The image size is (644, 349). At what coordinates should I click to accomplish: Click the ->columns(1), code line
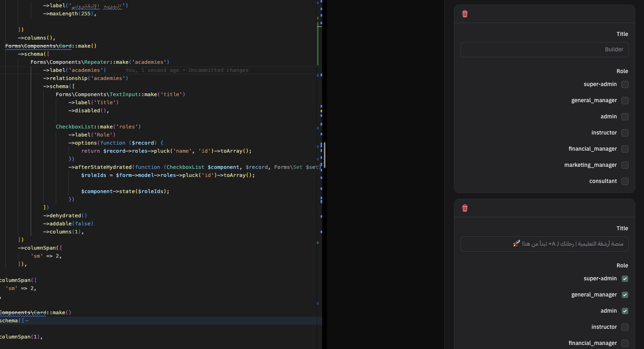coord(63,232)
